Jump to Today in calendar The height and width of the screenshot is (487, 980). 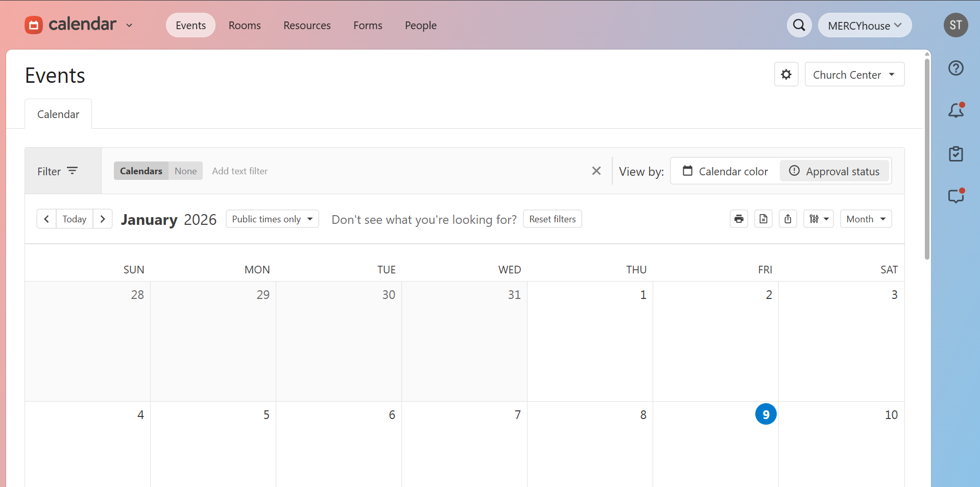click(75, 219)
